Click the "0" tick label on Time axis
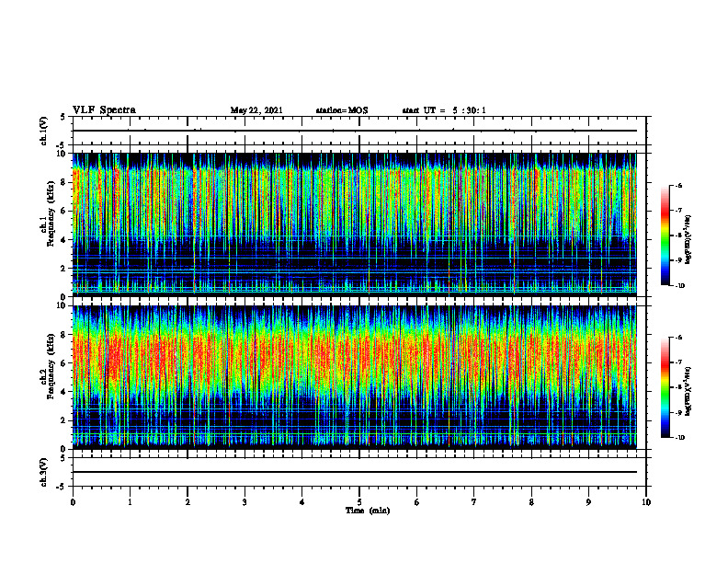The image size is (728, 563). coord(73,502)
